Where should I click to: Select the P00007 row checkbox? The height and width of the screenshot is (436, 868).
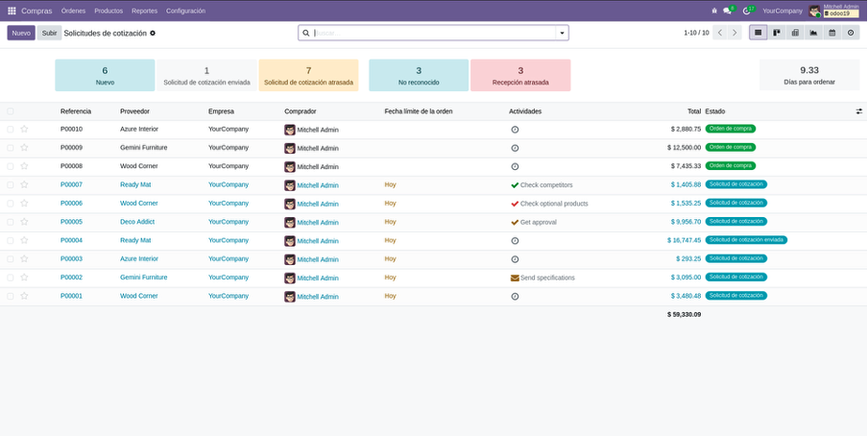point(11,184)
